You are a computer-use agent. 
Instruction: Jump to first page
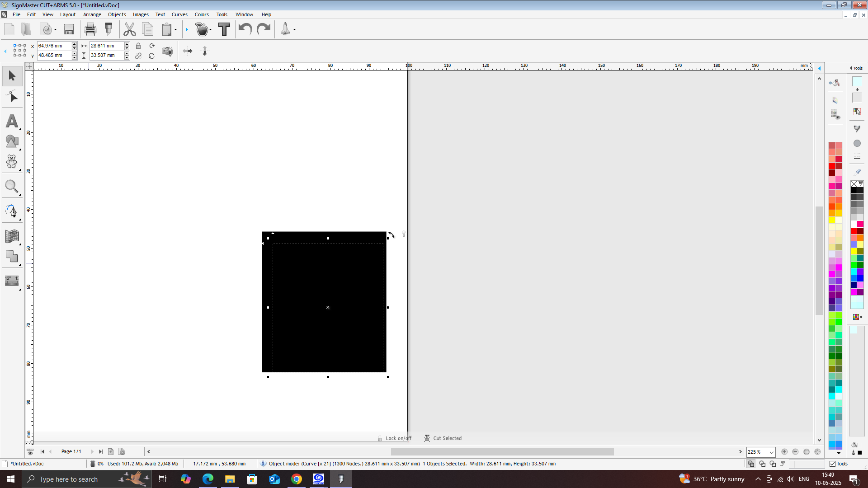(42, 452)
